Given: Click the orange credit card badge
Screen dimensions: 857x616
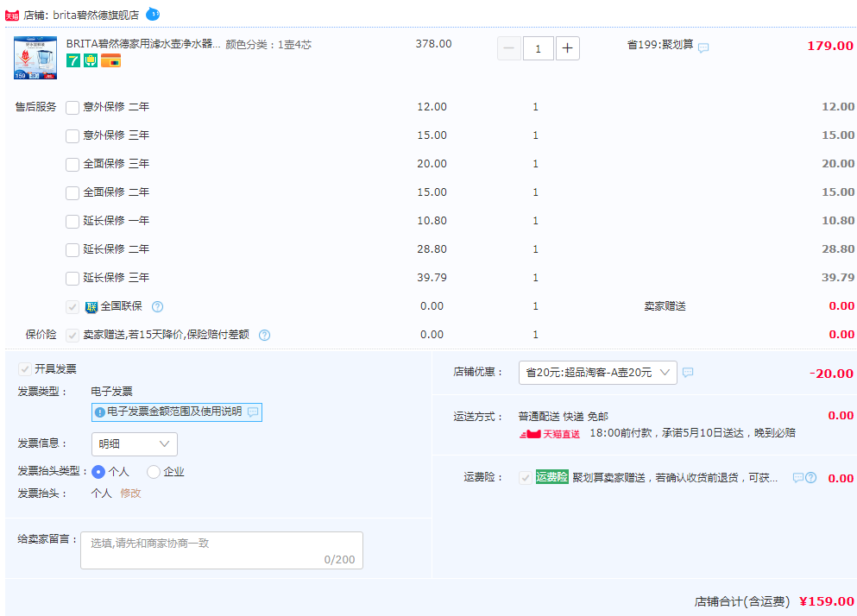Looking at the screenshot, I should [111, 60].
